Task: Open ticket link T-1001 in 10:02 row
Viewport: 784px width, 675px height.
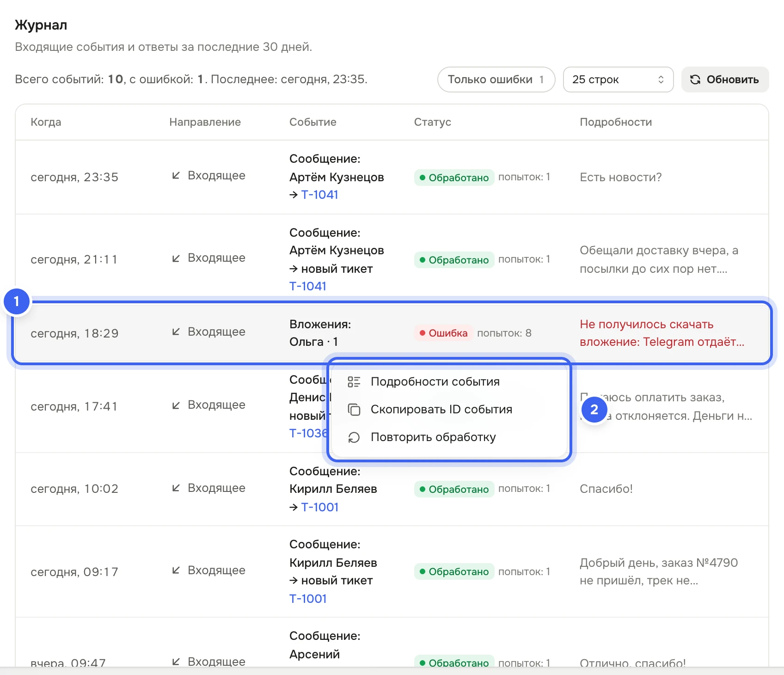Action: click(x=320, y=507)
